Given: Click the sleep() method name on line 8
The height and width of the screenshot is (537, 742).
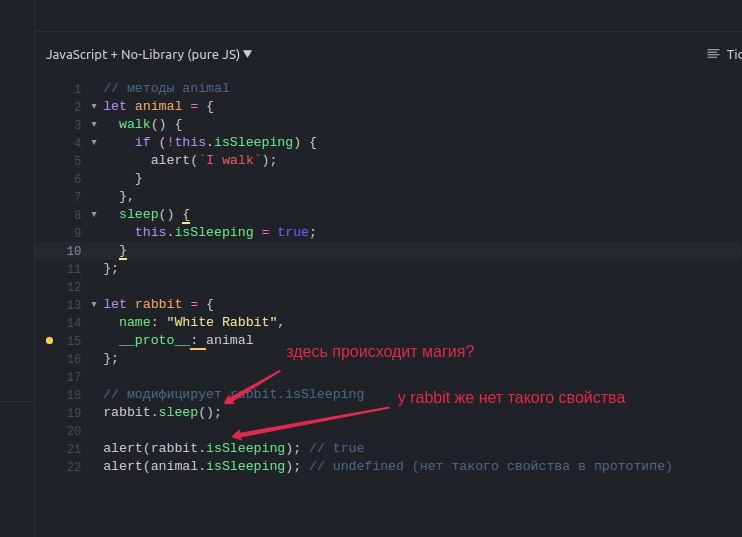Looking at the screenshot, I should click(x=139, y=214).
